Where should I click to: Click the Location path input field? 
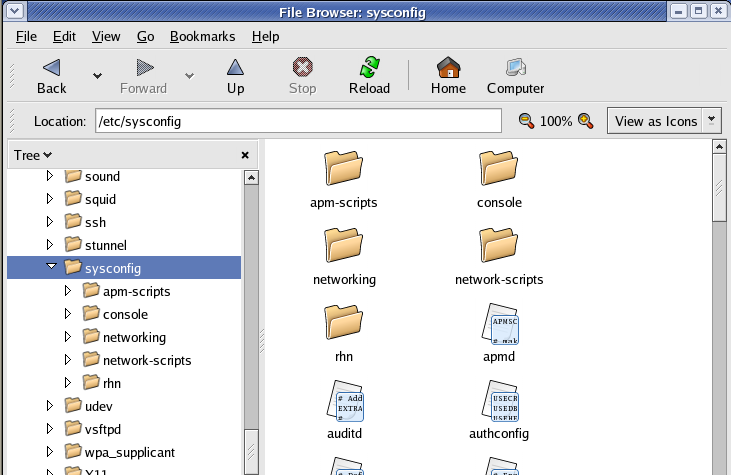[x=298, y=121]
